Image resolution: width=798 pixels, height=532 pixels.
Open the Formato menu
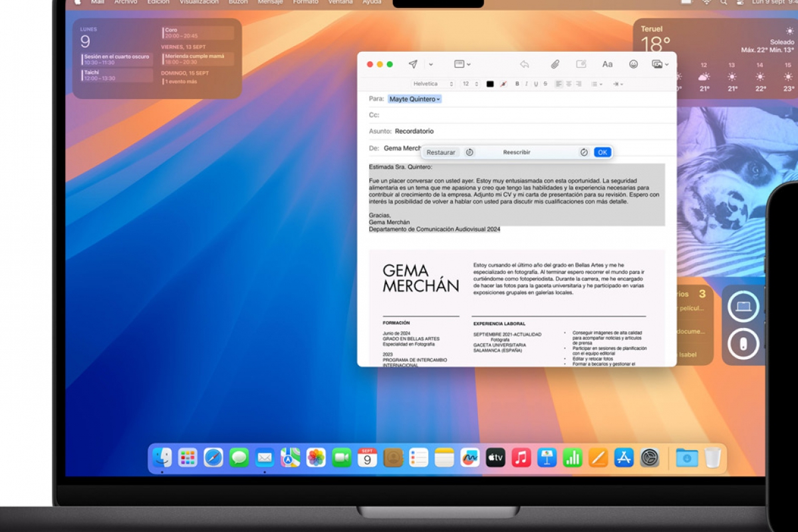tap(305, 3)
